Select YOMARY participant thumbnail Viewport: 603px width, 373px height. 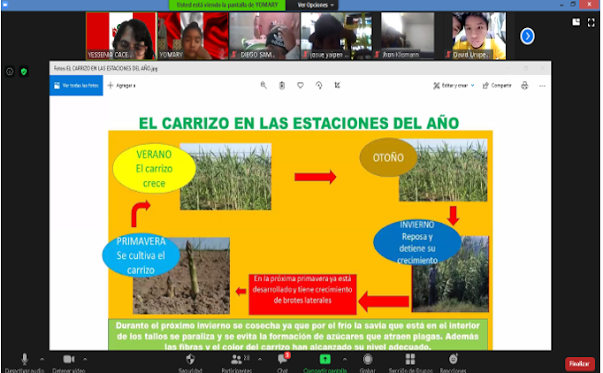tap(193, 36)
